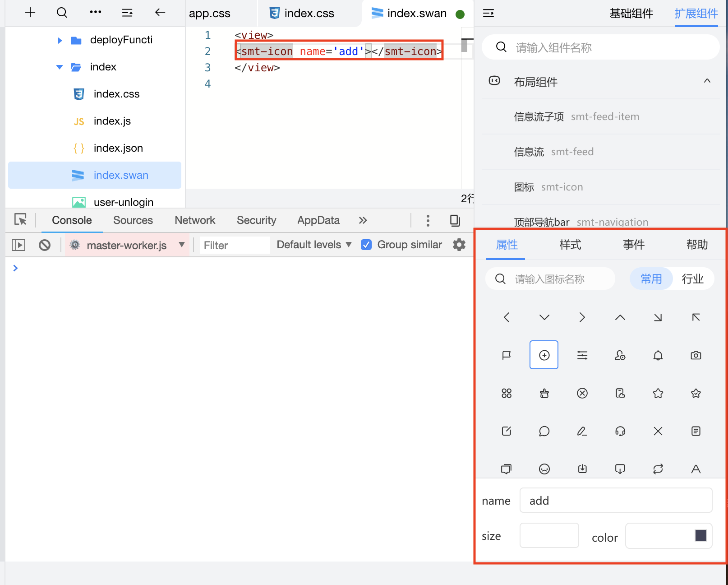The width and height of the screenshot is (728, 585).
Task: Open console settings gear icon
Action: pos(459,245)
